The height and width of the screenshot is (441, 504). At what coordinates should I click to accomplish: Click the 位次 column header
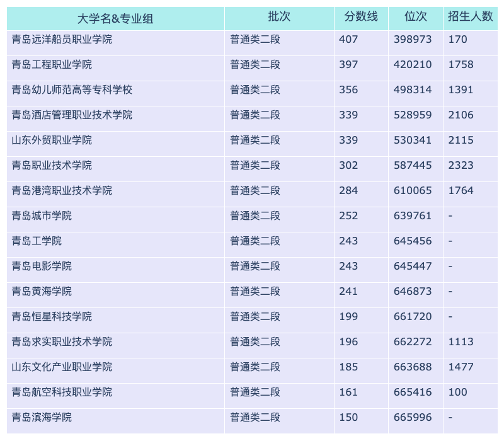tap(416, 19)
